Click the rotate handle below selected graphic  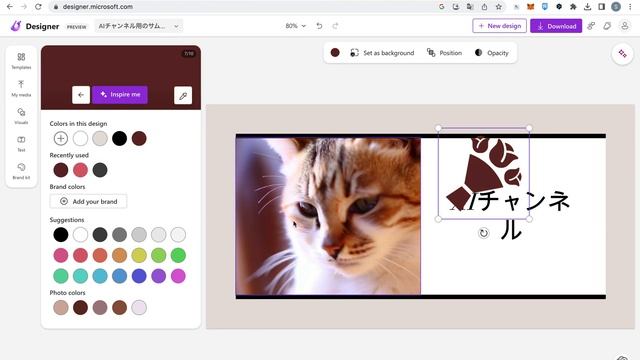click(483, 233)
